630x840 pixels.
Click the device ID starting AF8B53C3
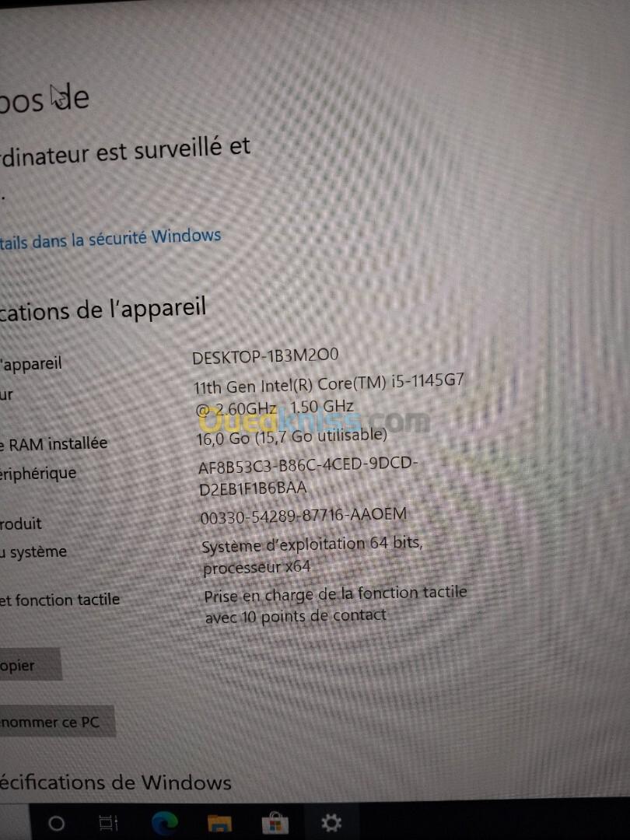coord(307,476)
